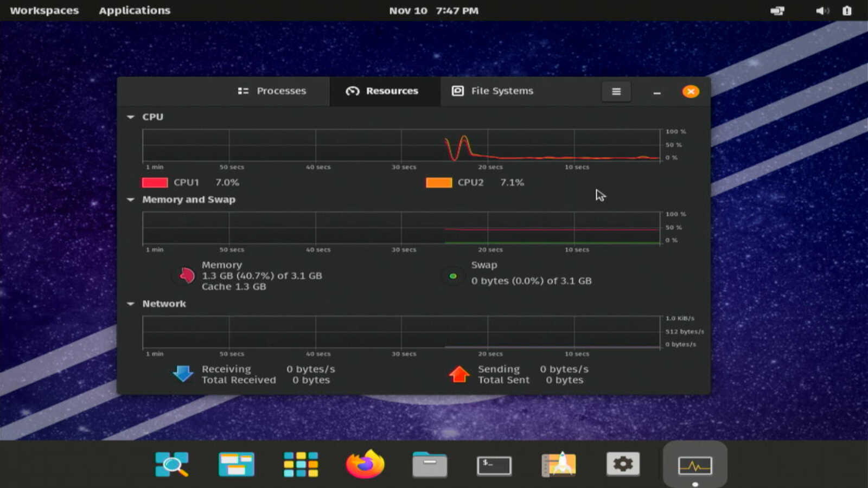
Task: Open the Workspaces overview
Action: pyautogui.click(x=44, y=11)
